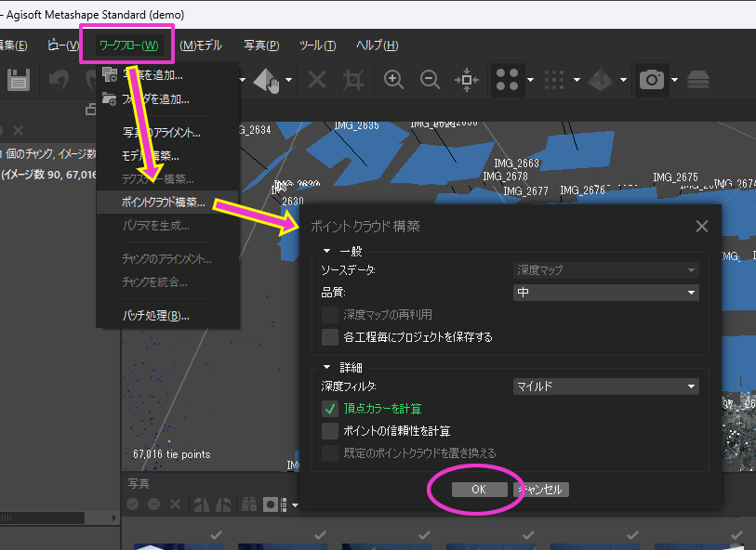This screenshot has width=756, height=550.
Task: Check 各工程毎にプロジェクトを保存する
Action: (x=330, y=337)
